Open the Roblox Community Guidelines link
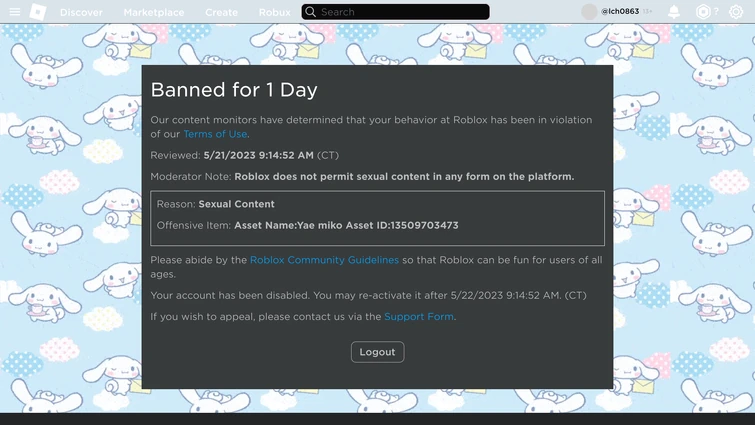 coord(324,260)
